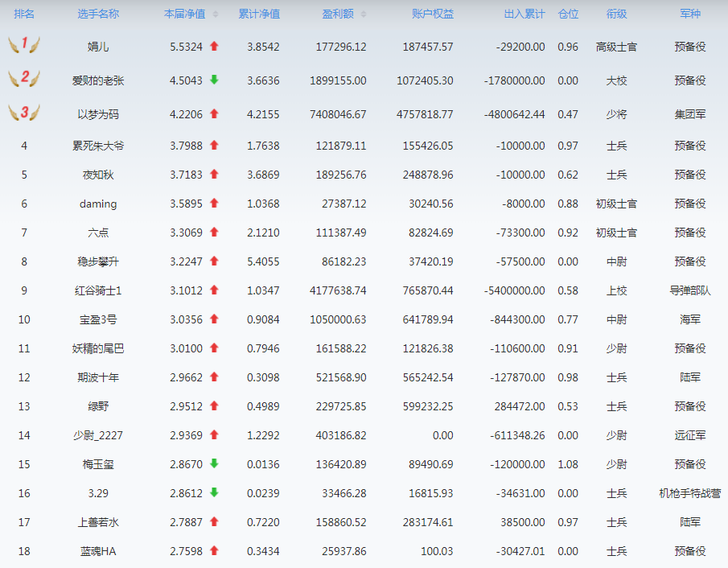Click the 仓位 column header
Viewport: 728px width, 568px height.
[x=568, y=14]
